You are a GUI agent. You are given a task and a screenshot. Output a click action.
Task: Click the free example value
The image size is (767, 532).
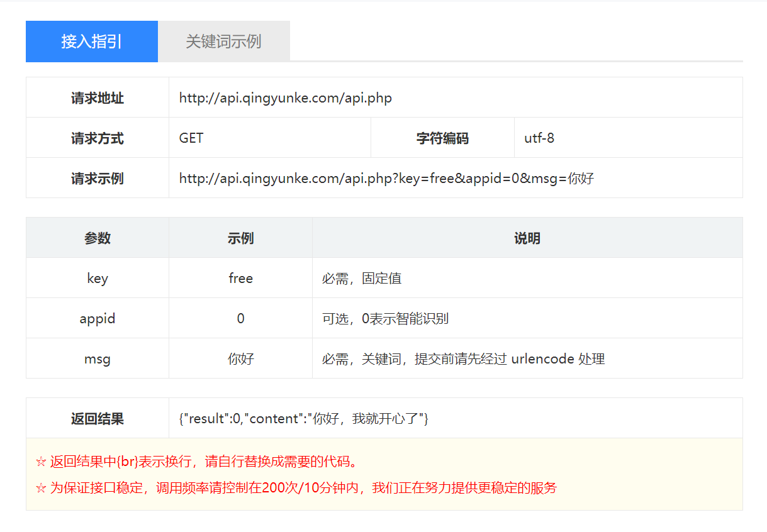pos(240,279)
